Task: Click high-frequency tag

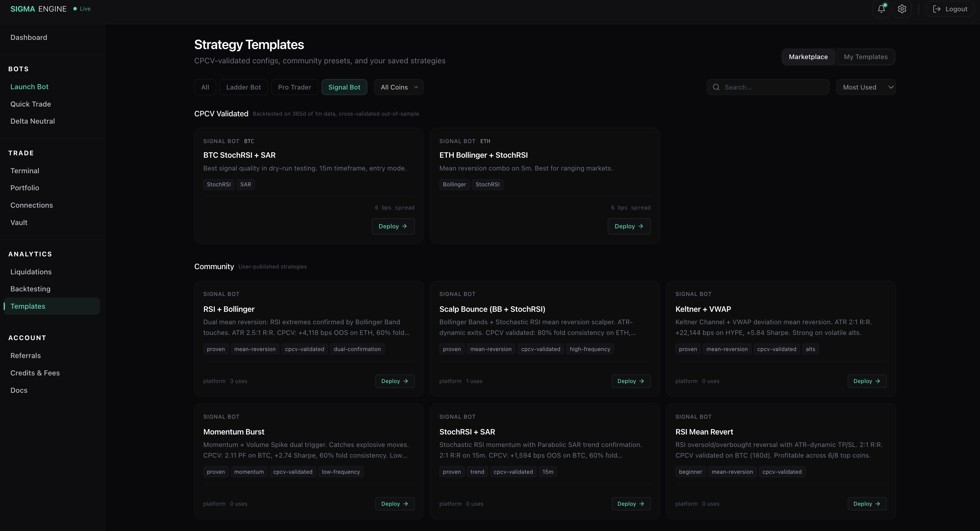Action: pos(590,349)
